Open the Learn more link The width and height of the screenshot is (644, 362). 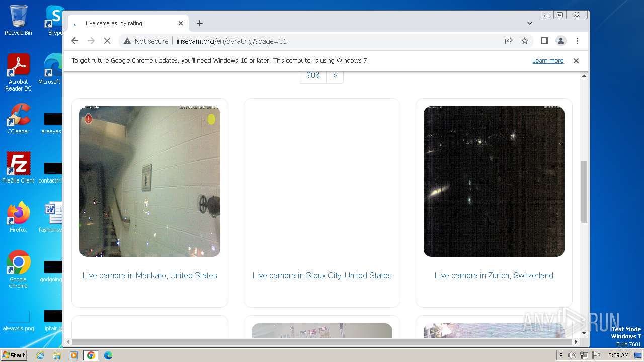point(548,60)
